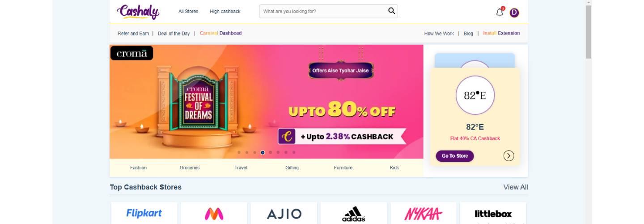Open the Flipkart store tile

(x=144, y=213)
